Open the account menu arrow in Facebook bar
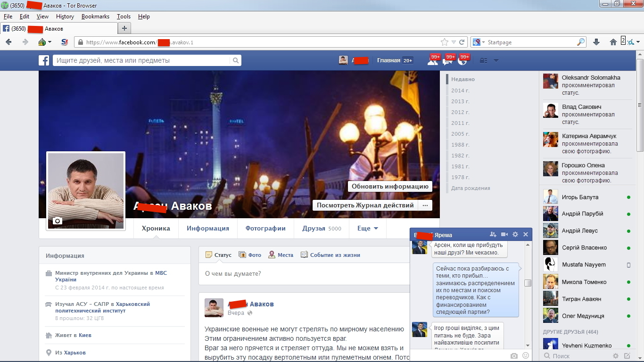 pos(496,61)
